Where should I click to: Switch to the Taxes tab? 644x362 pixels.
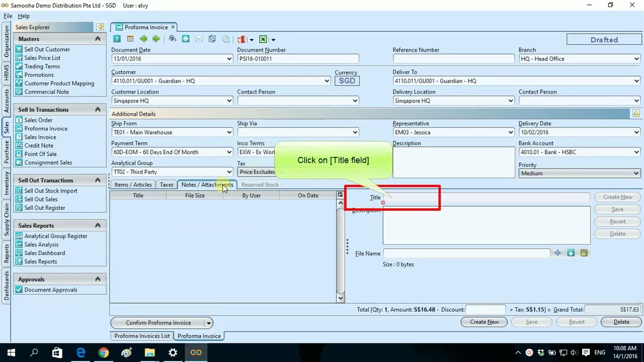(167, 185)
